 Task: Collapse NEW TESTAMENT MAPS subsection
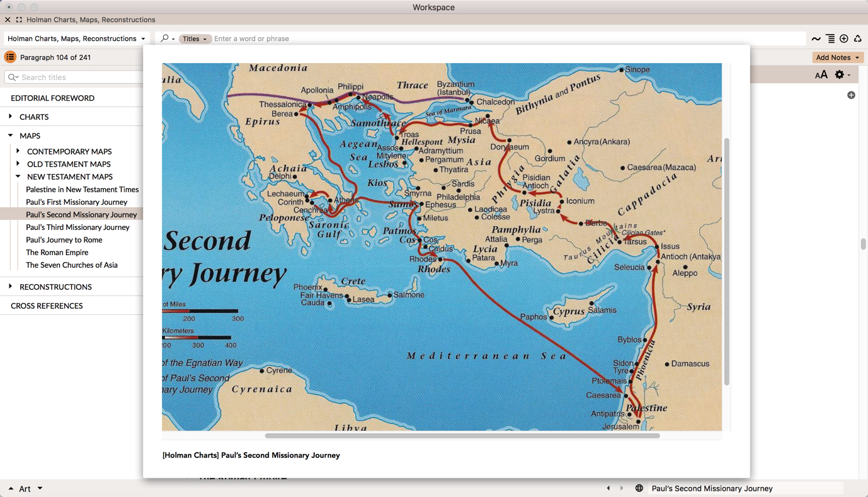(x=18, y=176)
